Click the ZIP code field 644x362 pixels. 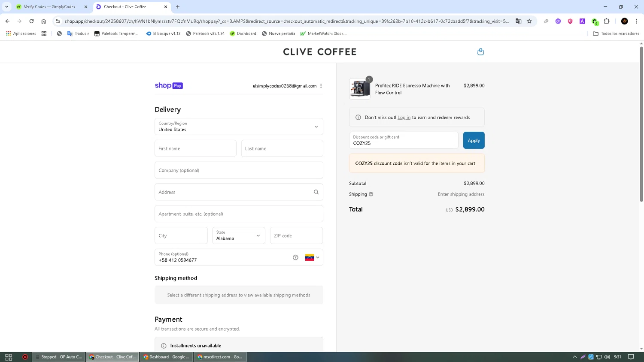(x=296, y=235)
